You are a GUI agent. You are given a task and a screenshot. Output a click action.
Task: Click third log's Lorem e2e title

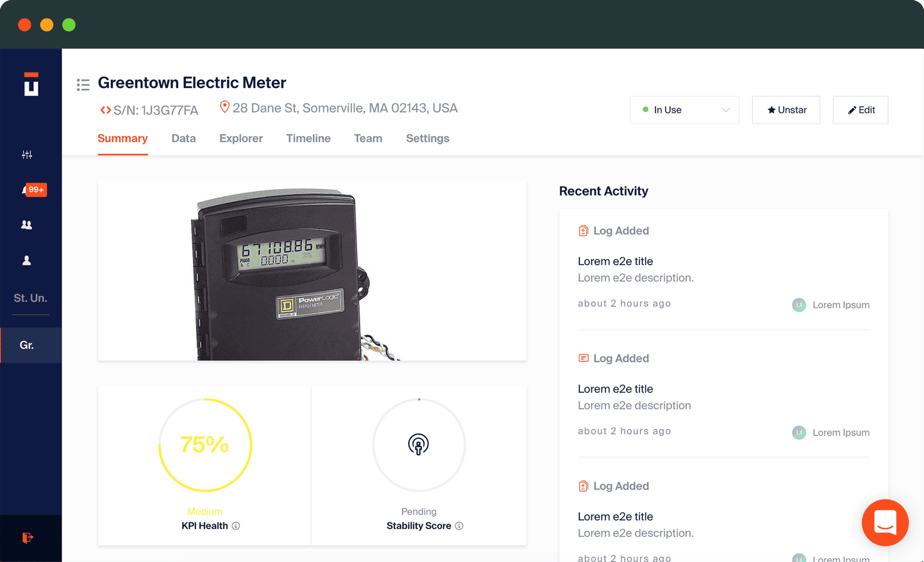(615, 516)
